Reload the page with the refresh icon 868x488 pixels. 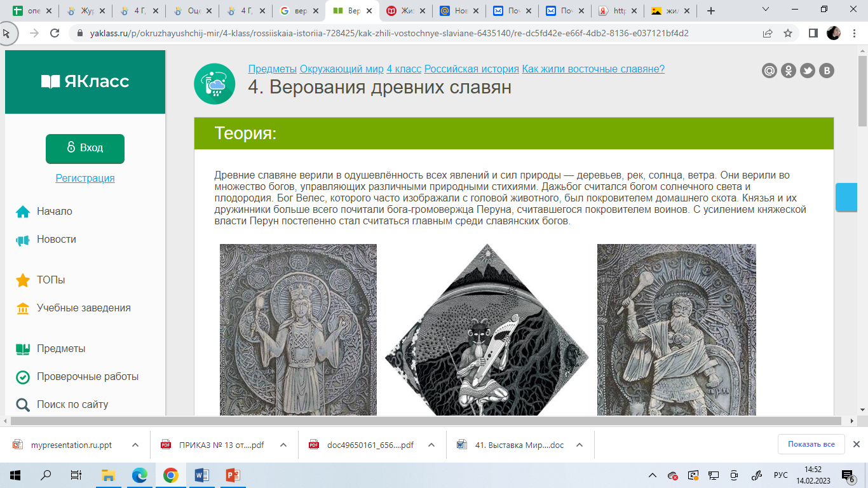pyautogui.click(x=55, y=33)
